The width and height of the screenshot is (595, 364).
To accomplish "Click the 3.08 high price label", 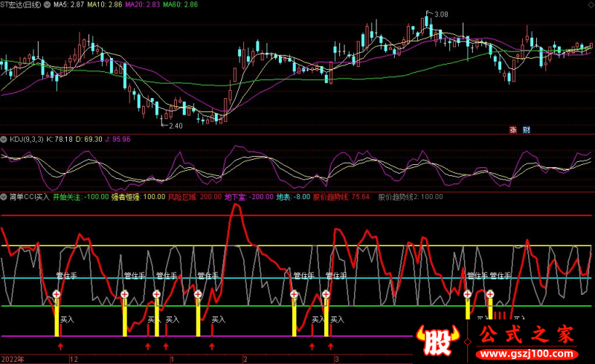I will (x=441, y=15).
